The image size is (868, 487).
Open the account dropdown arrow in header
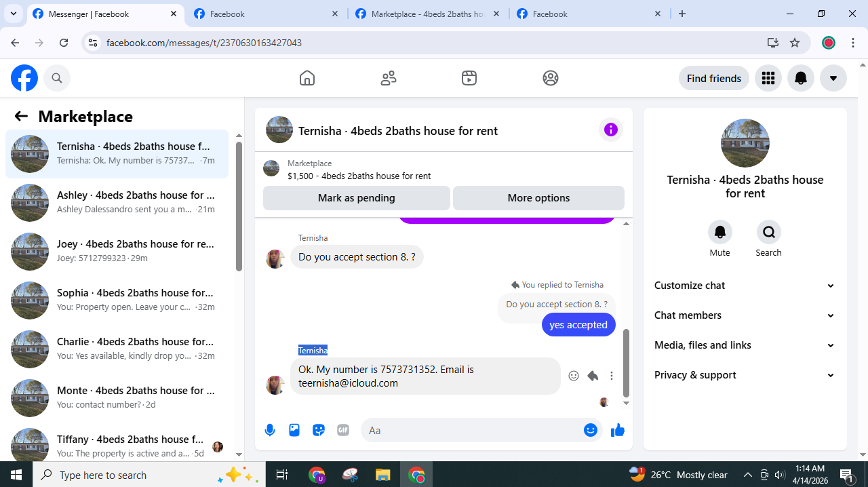[833, 78]
